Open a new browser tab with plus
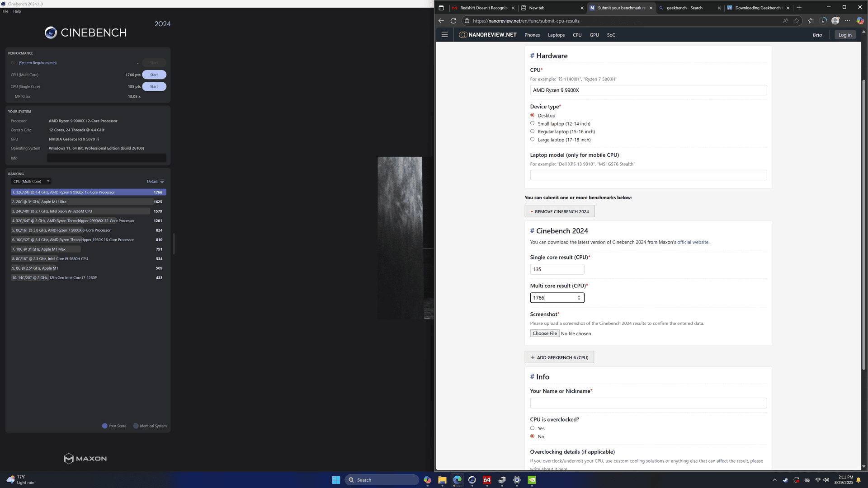 coord(799,8)
